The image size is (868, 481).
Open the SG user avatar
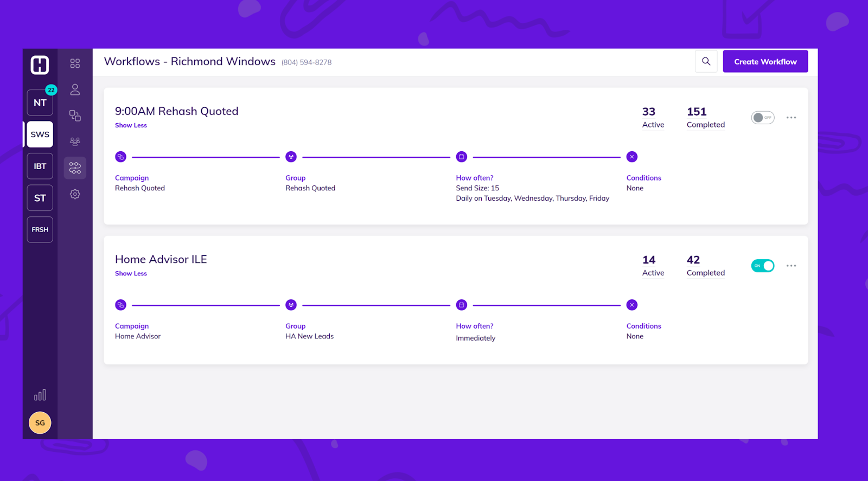click(40, 422)
